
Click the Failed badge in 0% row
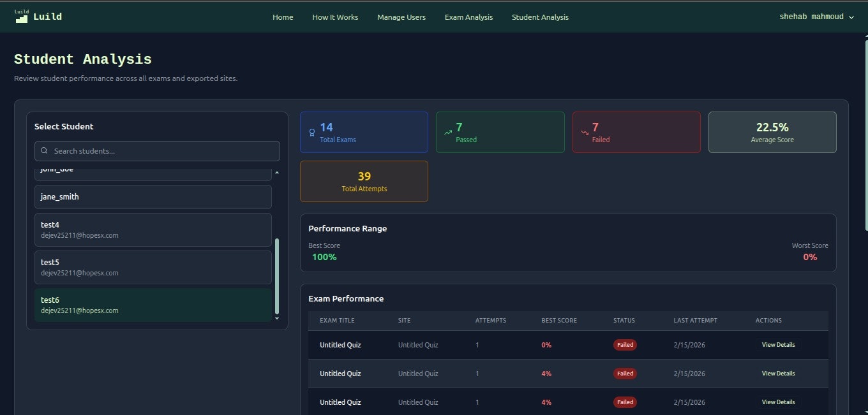pyautogui.click(x=625, y=345)
